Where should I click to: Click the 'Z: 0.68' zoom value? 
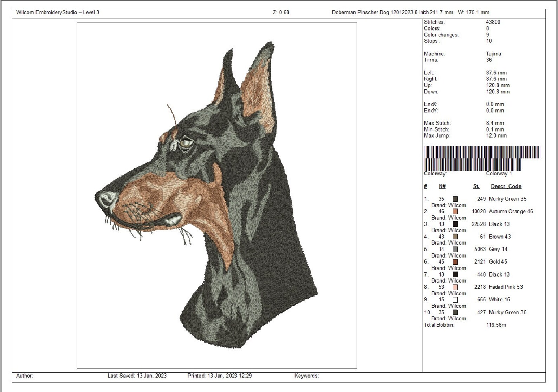pos(281,12)
